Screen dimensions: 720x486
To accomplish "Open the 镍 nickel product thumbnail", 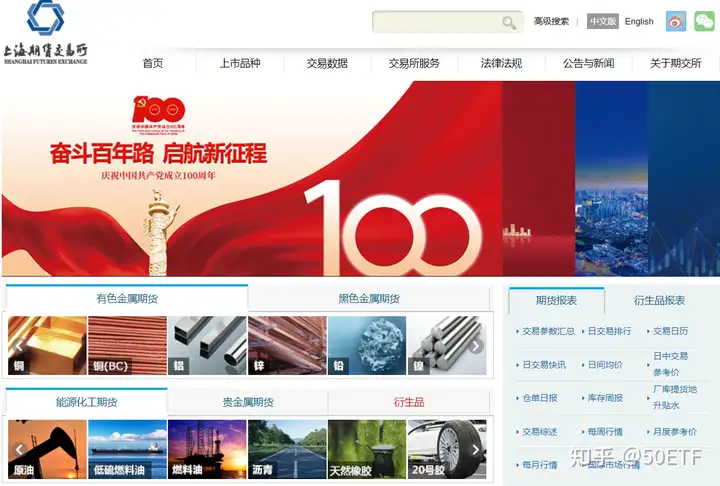I will click(447, 345).
